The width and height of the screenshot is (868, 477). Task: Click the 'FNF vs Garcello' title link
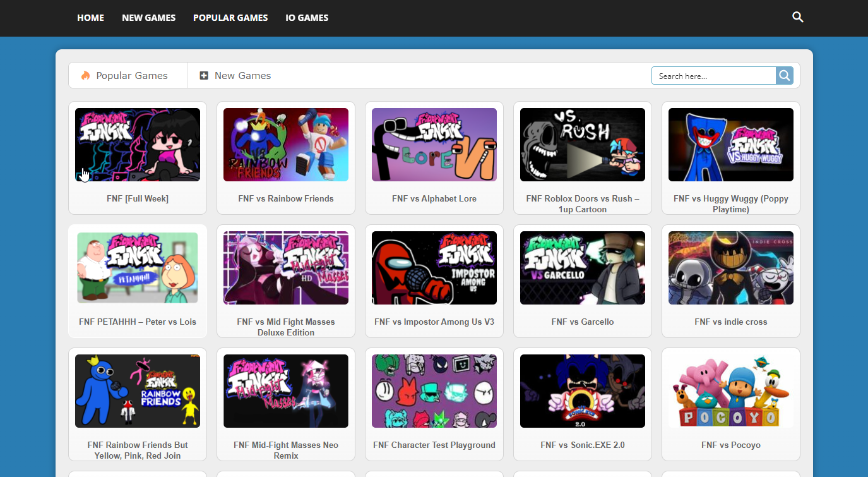(x=583, y=322)
